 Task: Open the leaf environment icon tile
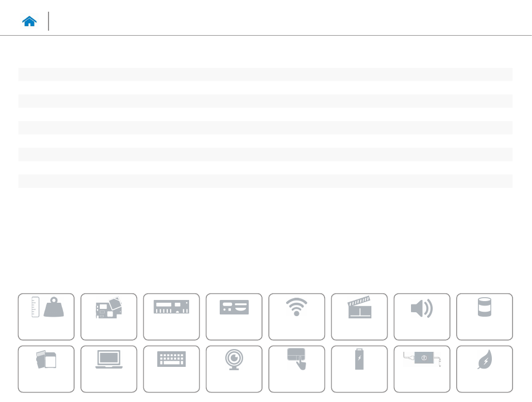point(485,369)
